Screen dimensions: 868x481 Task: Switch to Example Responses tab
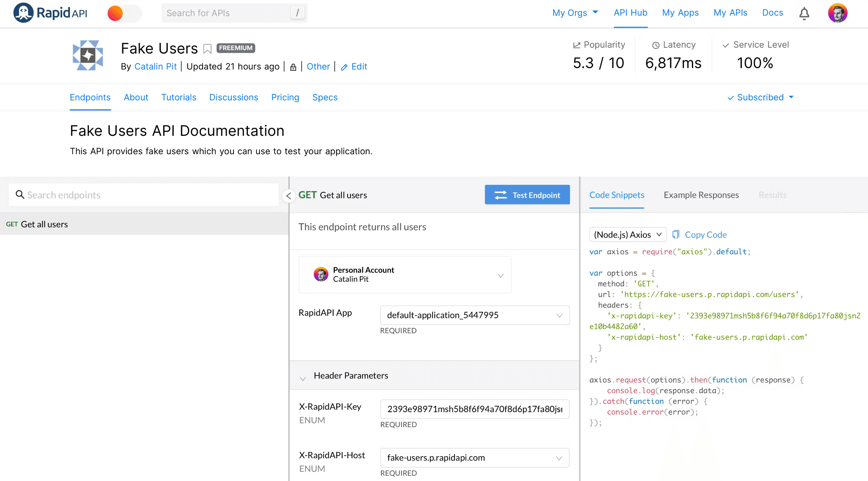tap(701, 195)
